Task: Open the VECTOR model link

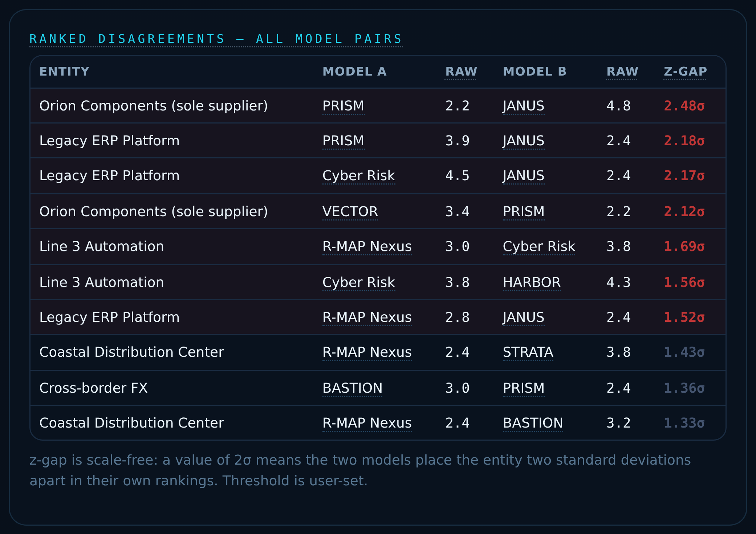Action: pyautogui.click(x=350, y=212)
